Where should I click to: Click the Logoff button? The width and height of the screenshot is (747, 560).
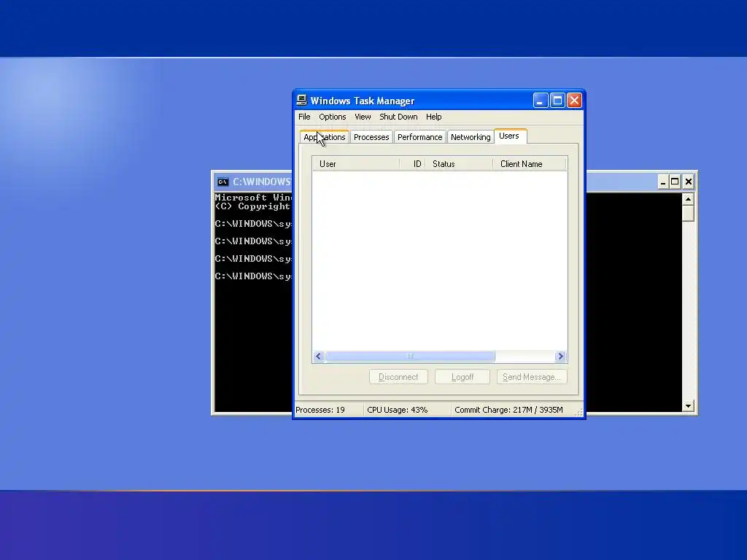click(x=462, y=377)
